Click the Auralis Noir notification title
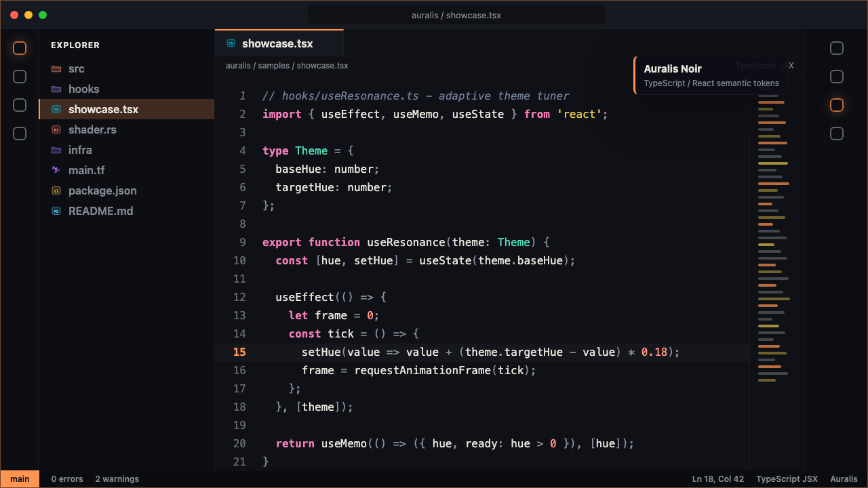 coord(673,68)
